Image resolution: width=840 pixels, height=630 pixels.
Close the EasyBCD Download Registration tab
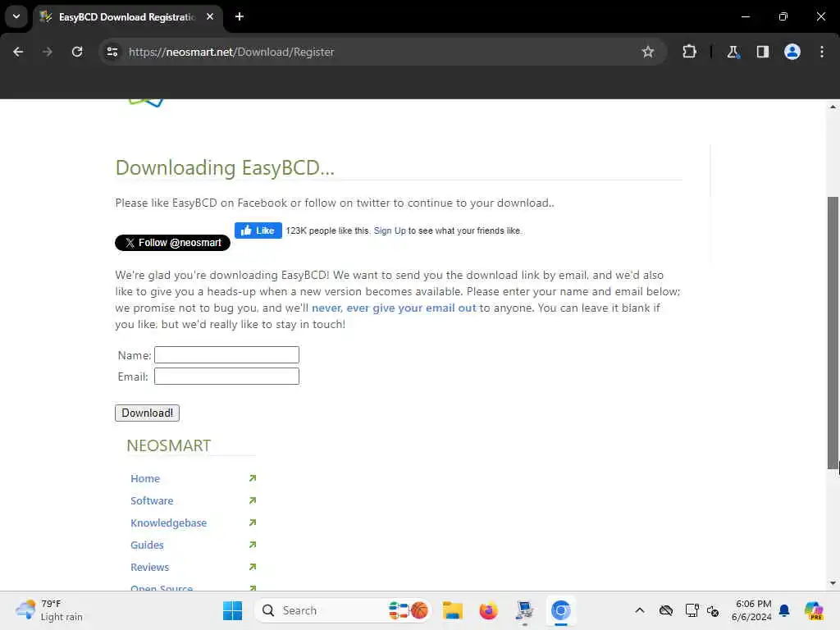tap(210, 16)
